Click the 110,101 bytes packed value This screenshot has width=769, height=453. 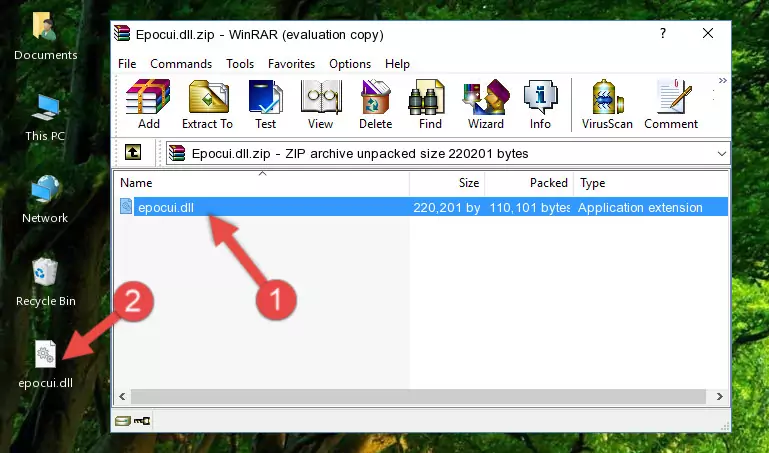click(x=530, y=207)
